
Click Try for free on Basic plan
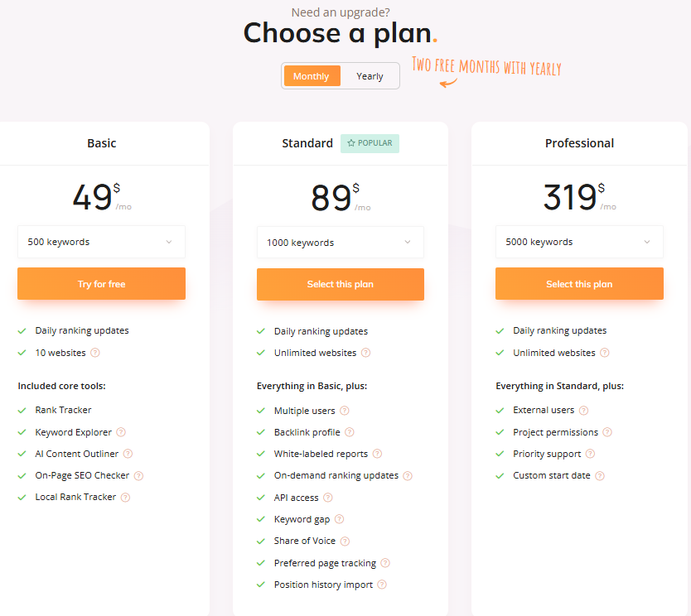point(101,283)
